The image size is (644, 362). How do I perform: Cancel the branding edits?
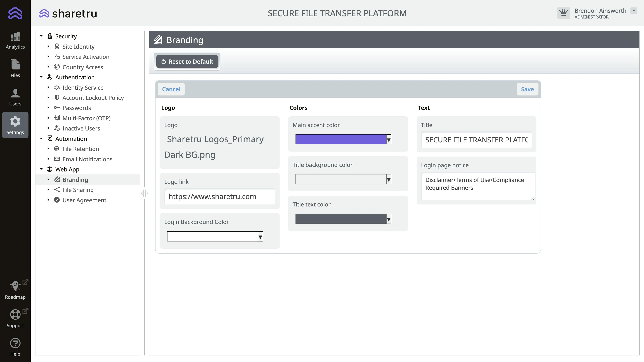pos(171,89)
